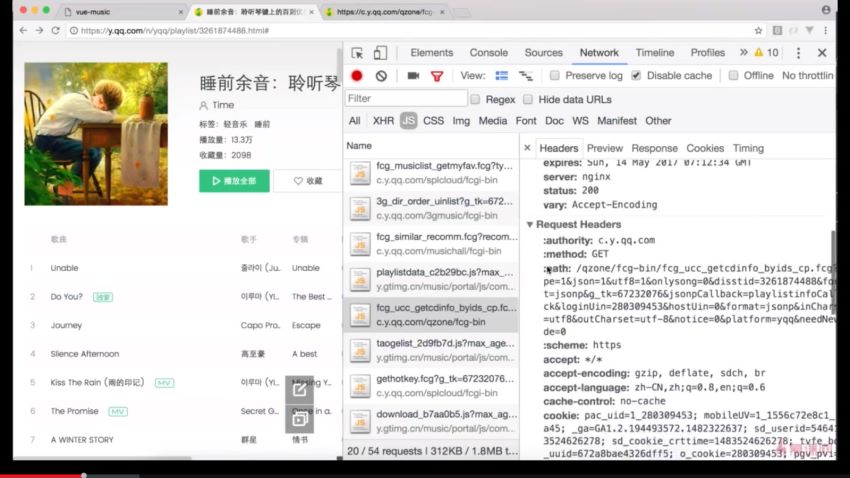This screenshot has height=478, width=850.
Task: Filter requests by XHR type
Action: click(383, 121)
